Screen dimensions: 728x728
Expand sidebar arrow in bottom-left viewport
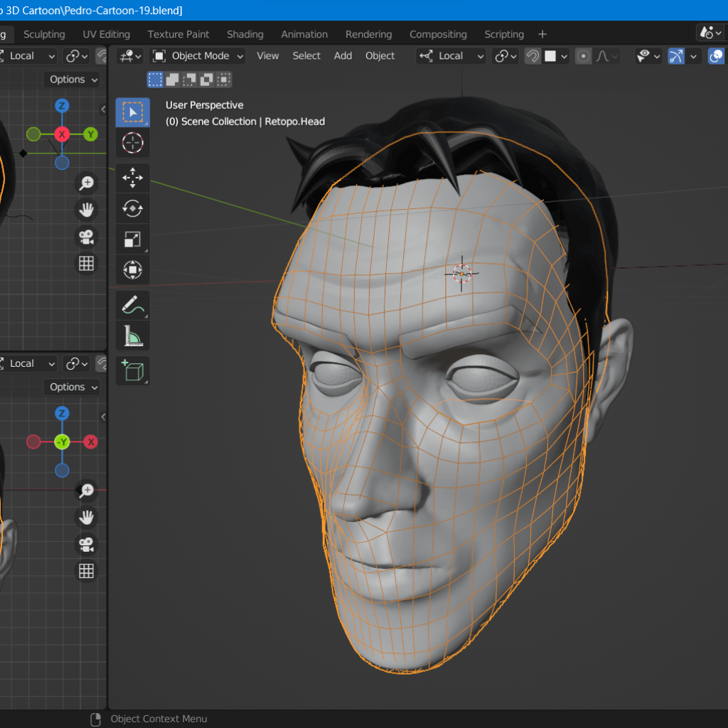103,417
